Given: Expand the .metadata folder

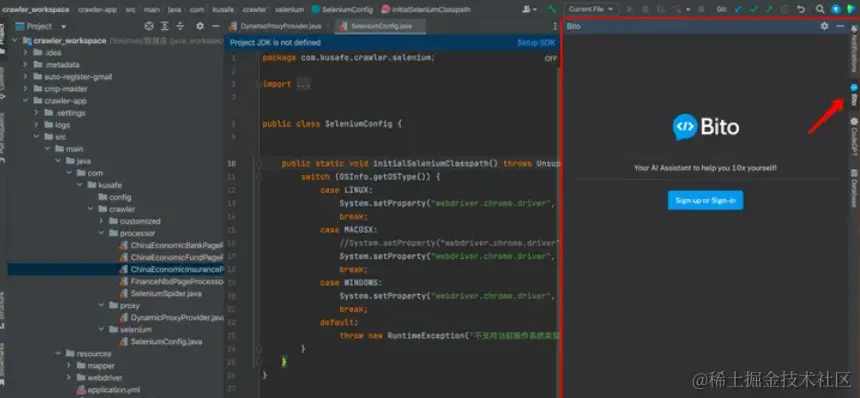Looking at the screenshot, I should point(25,65).
